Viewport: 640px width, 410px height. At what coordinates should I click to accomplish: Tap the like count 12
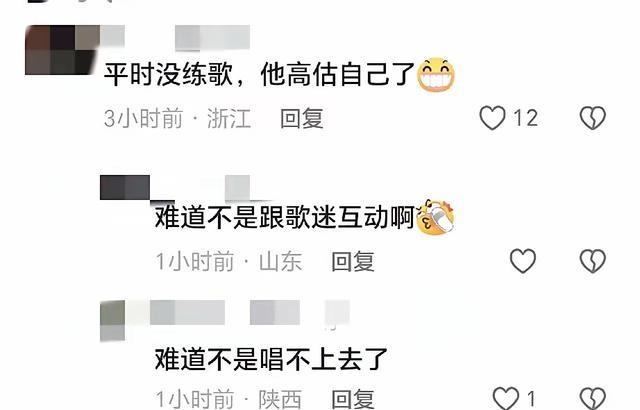pos(525,118)
